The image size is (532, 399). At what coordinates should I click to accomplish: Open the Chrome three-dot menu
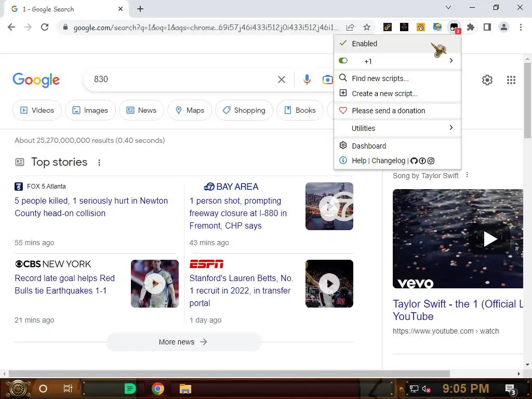521,27
